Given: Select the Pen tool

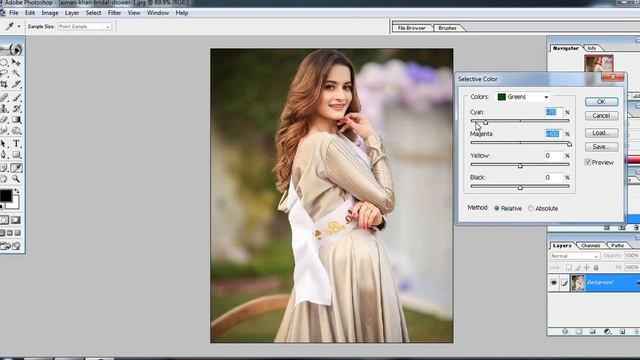Looking at the screenshot, I should click(4, 155).
